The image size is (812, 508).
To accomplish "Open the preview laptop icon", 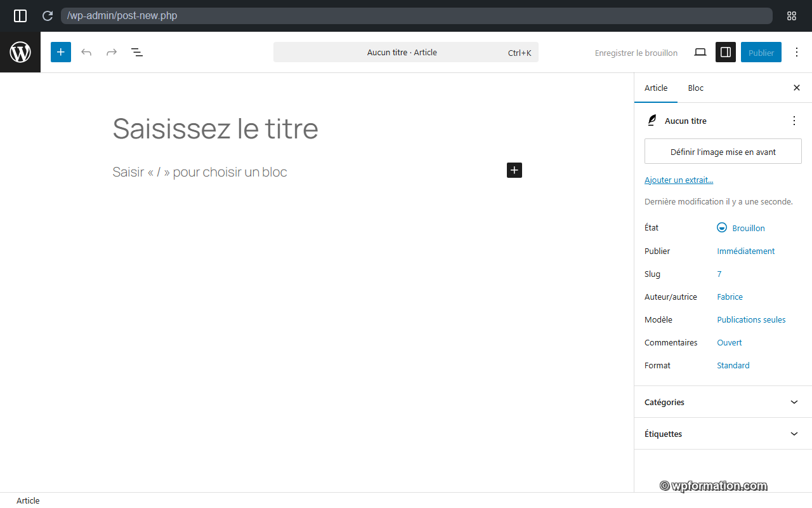I will (700, 52).
